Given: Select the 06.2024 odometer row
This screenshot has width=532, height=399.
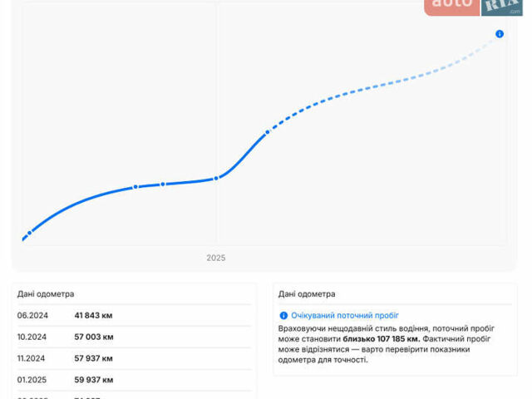Looking at the screenshot, I should coord(133,316).
